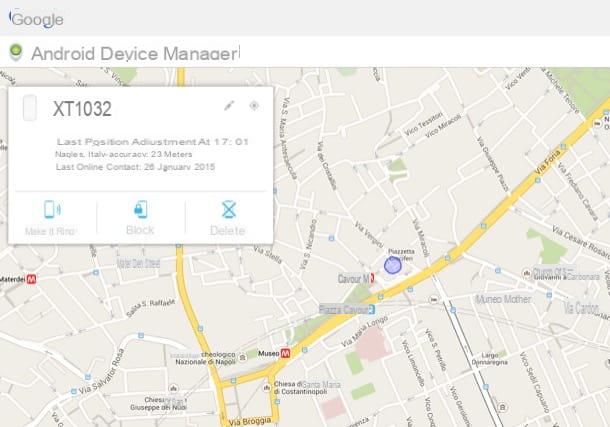Click the church icon by Costantinopoli
The image size is (610, 427).
[266, 388]
